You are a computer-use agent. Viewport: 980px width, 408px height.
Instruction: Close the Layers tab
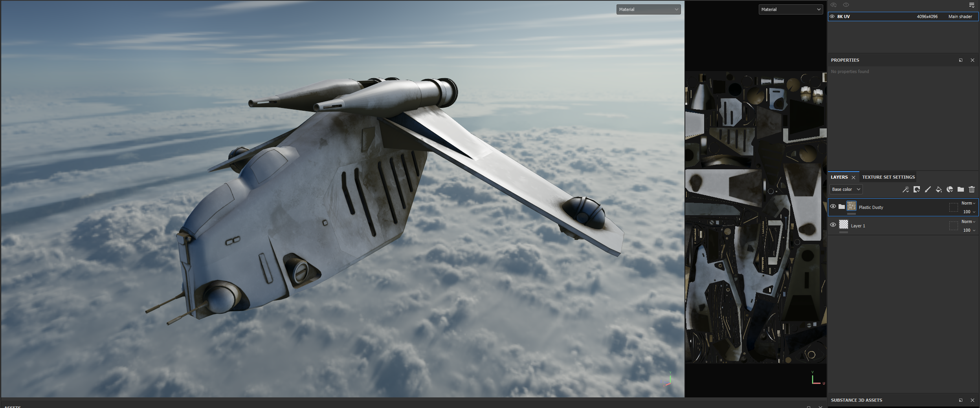pyautogui.click(x=853, y=177)
